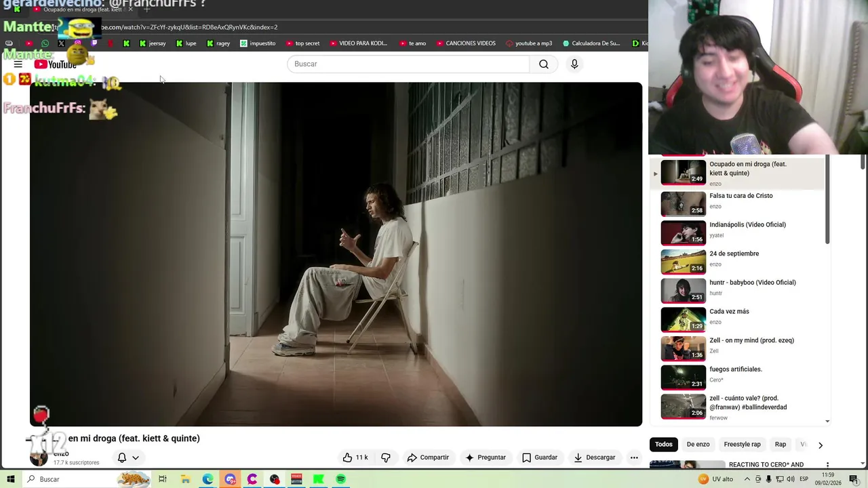
Task: Click the playlist scroll down arrow
Action: 827,422
